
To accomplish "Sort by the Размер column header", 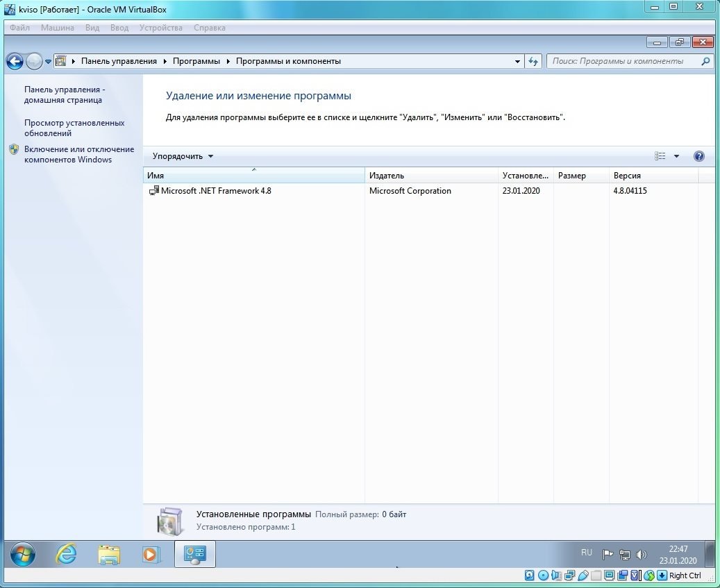I will (581, 176).
